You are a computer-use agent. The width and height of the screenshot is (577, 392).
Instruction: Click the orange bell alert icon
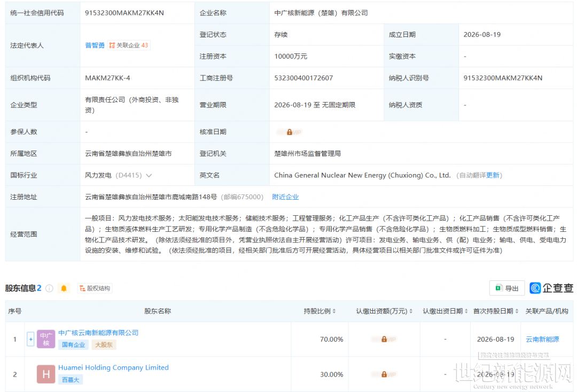coord(64,288)
